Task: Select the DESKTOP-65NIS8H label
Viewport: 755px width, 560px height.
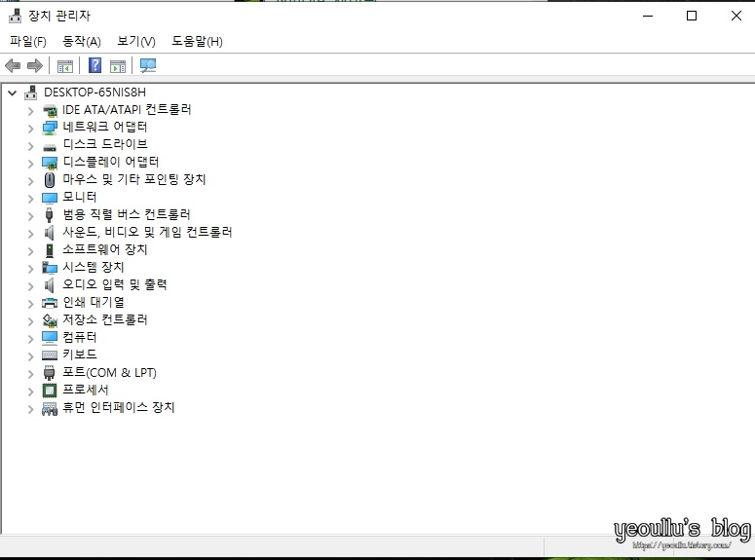Action: click(x=94, y=92)
